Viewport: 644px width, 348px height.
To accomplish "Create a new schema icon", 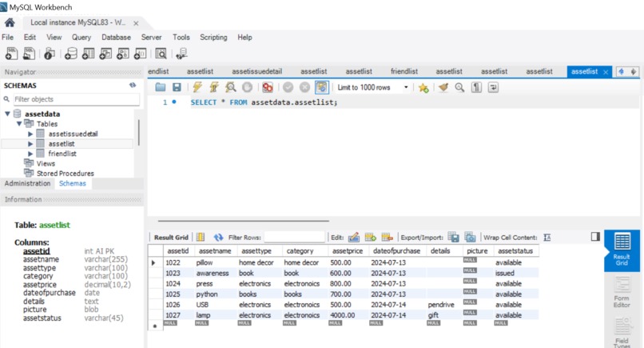I will coord(70,54).
